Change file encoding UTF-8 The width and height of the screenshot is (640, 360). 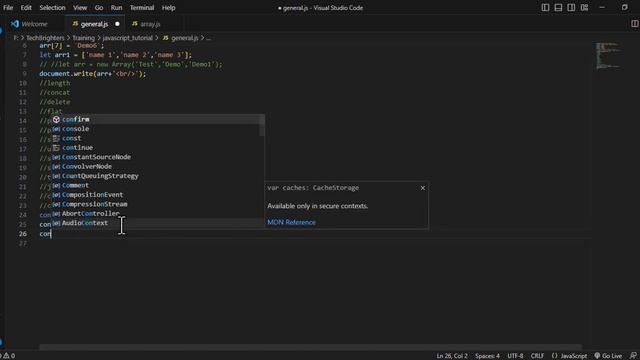click(515, 356)
